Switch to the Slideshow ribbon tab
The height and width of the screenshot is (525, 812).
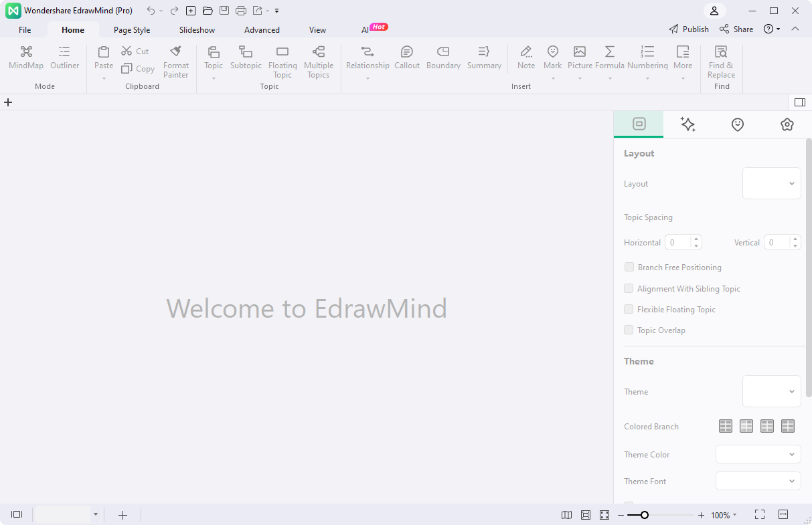pos(196,29)
